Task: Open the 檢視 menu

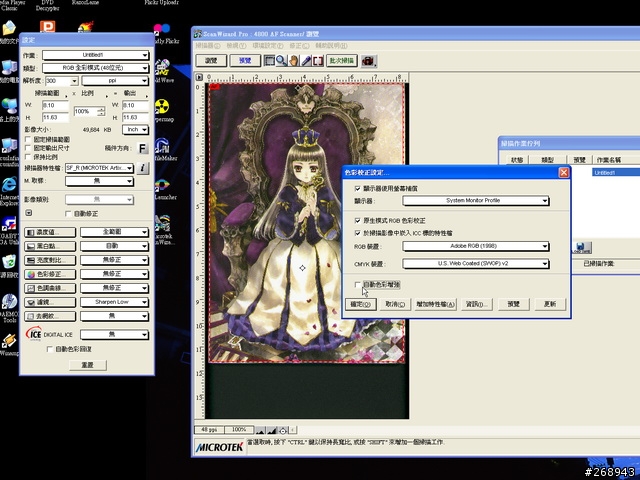Action: pos(236,46)
